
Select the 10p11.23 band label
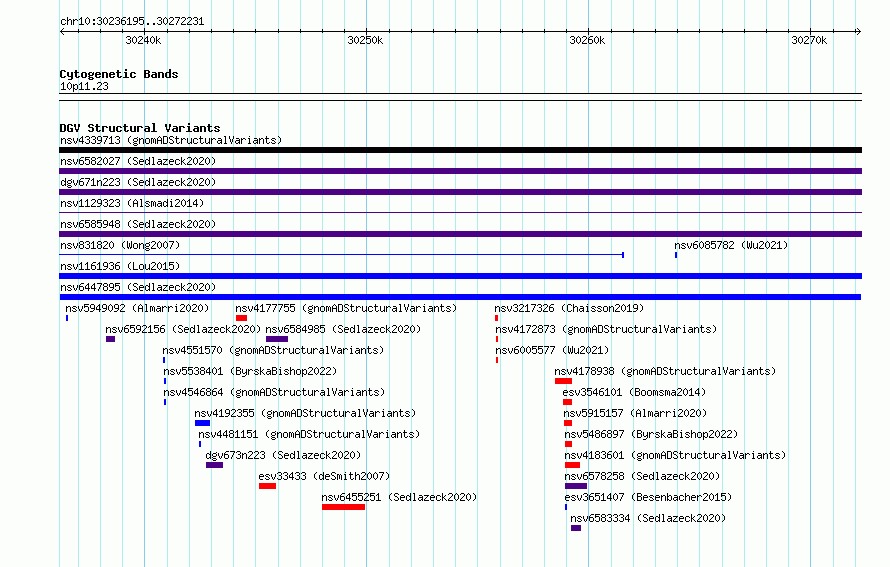pyautogui.click(x=84, y=86)
